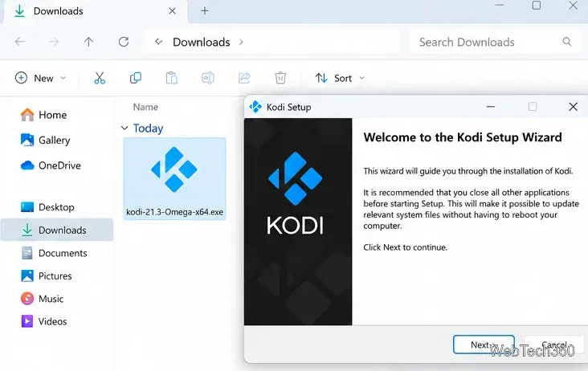Minimize the File Explorer window

click(x=499, y=6)
